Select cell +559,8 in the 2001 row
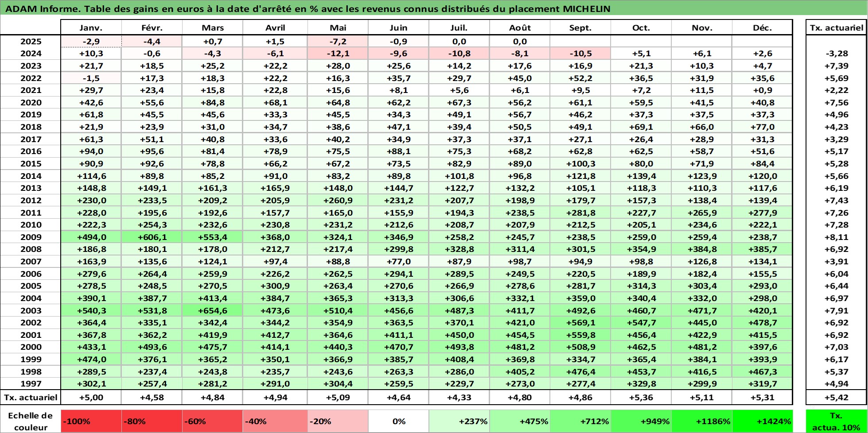Image resolution: width=868 pixels, height=433 pixels. tap(580, 335)
